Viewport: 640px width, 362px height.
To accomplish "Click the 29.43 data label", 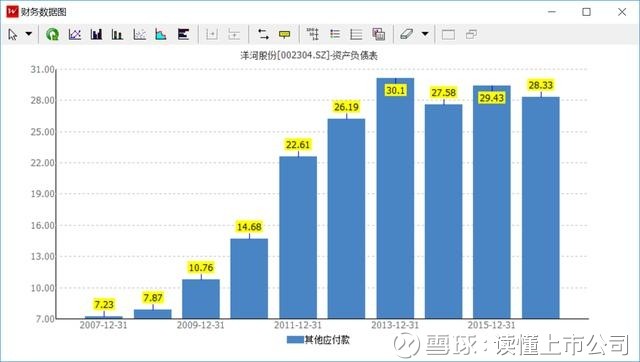I will [492, 98].
